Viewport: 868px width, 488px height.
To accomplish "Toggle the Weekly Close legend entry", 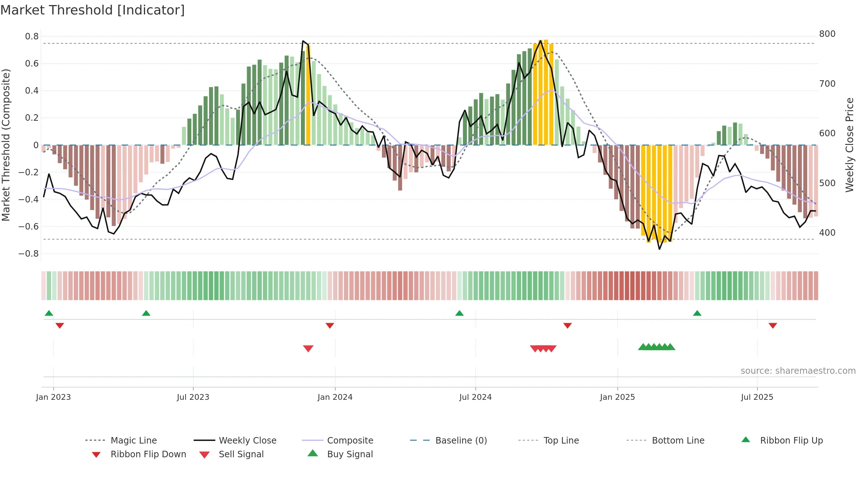I will click(x=235, y=440).
